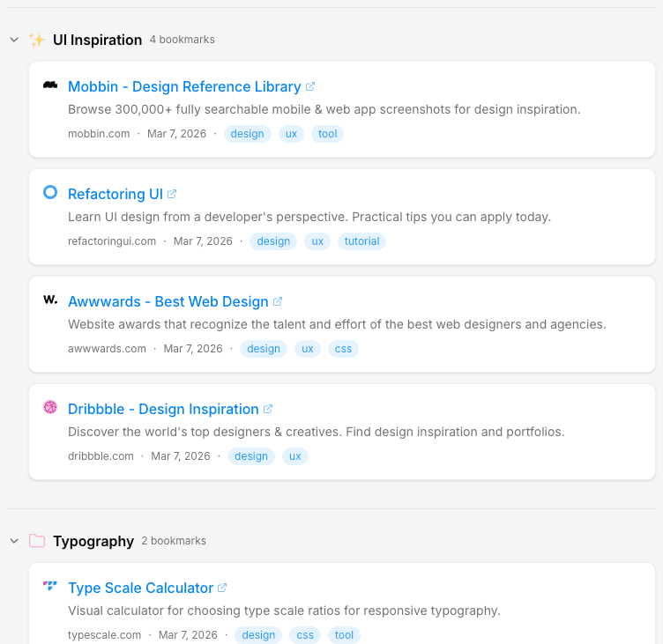
Task: Select the tool tag on the Mobbin card
Action: pos(328,134)
